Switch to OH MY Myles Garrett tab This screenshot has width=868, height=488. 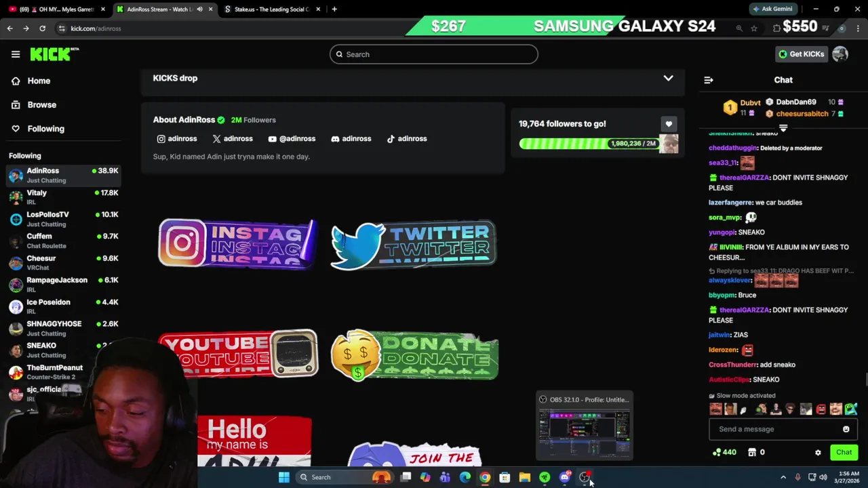(x=57, y=9)
